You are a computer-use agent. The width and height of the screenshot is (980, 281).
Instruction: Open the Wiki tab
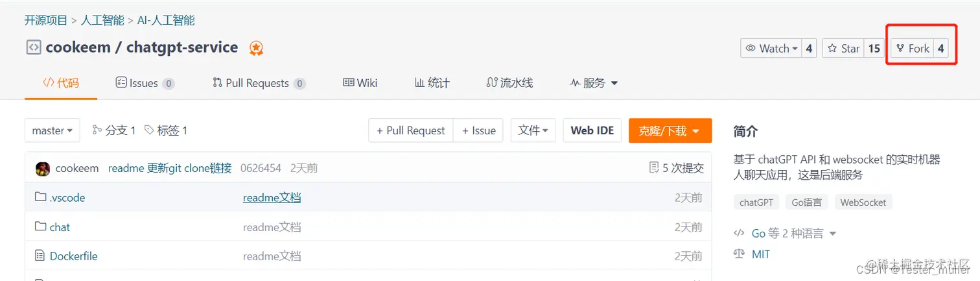tap(360, 82)
